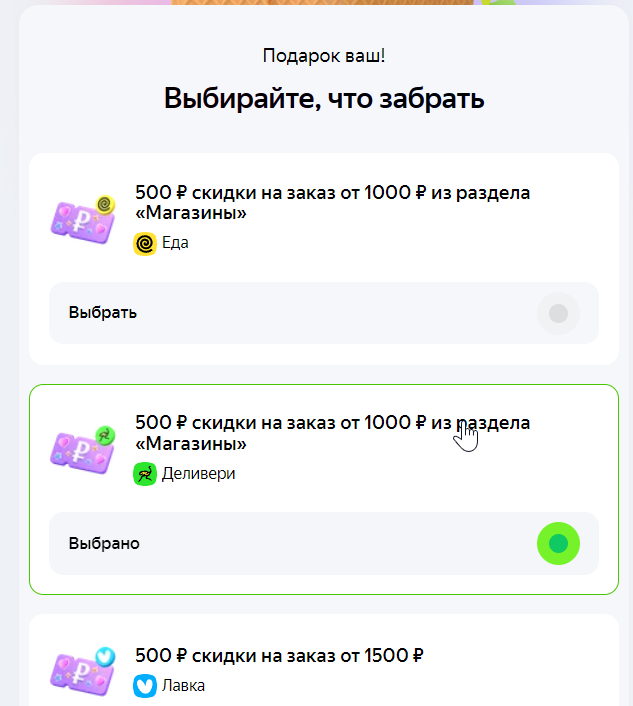
Task: Click the purple coupon image with Лавка badge
Action: [83, 671]
